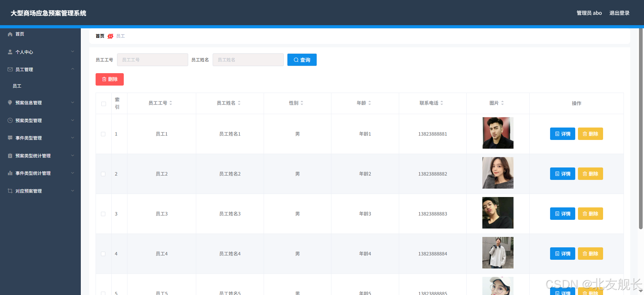This screenshot has height=295, width=644.
Task: Expand the 对应预案管理 chevron
Action: [72, 191]
